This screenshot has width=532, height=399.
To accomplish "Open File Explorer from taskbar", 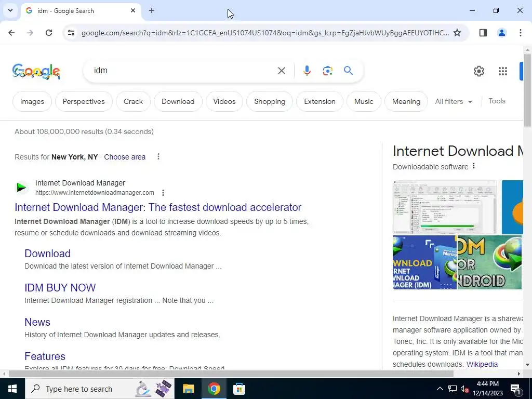I will (x=188, y=389).
